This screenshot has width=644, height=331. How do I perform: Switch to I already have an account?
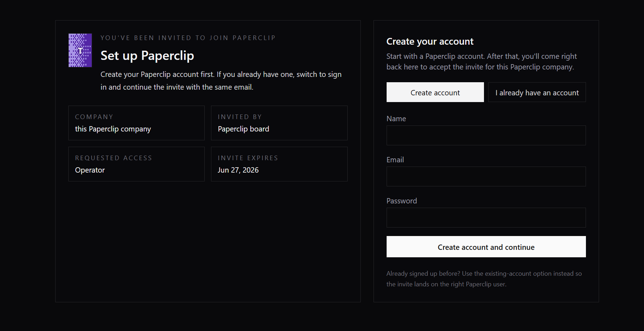537,92
